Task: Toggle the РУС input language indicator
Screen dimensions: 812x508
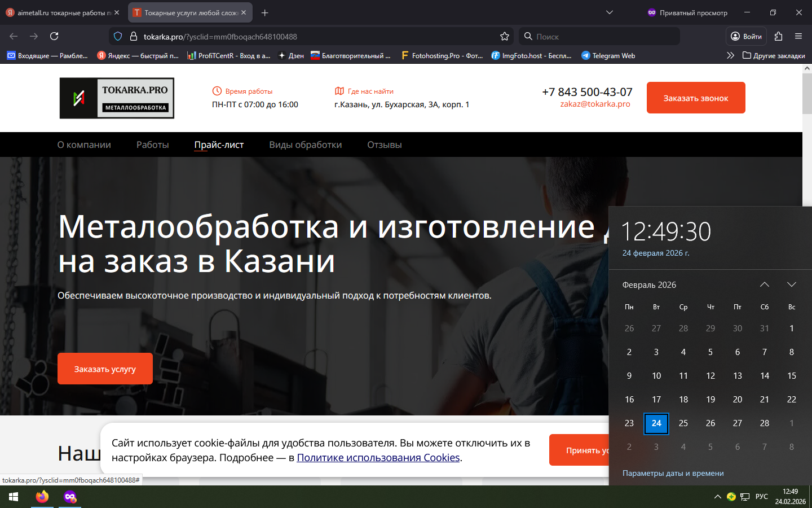Action: point(761,497)
